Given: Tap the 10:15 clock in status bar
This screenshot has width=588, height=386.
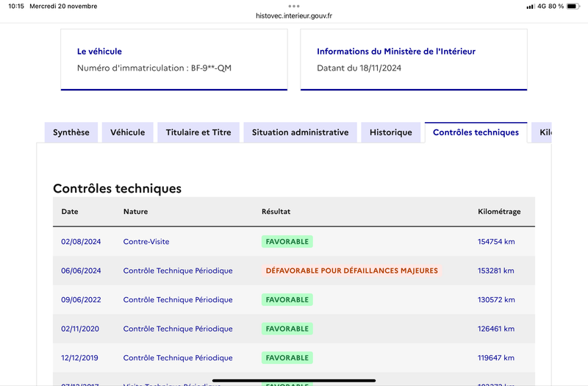Looking at the screenshot, I should pos(16,6).
